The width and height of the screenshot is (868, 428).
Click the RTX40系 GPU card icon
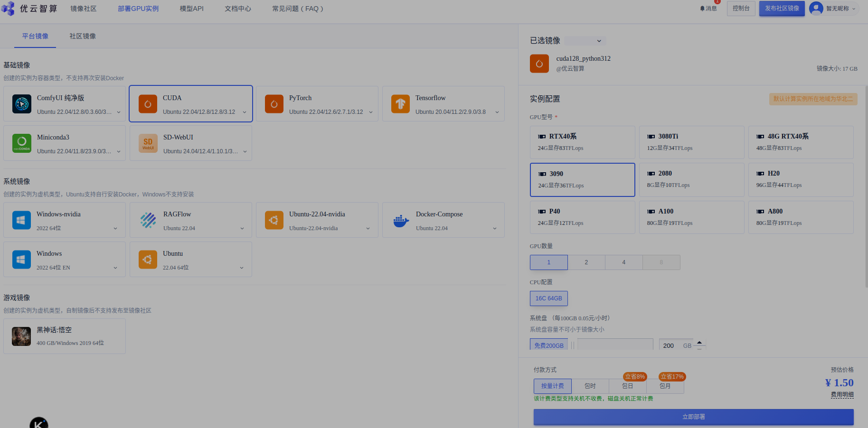[542, 137]
